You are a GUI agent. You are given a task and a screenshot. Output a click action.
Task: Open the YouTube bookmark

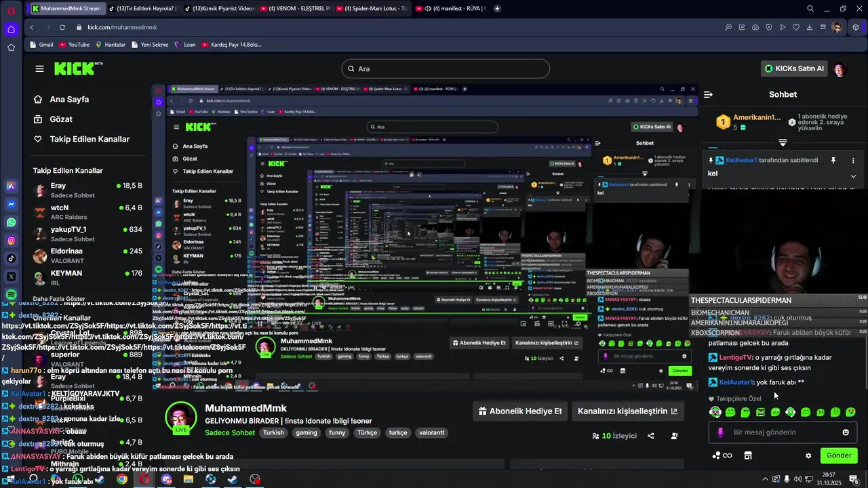click(x=74, y=45)
